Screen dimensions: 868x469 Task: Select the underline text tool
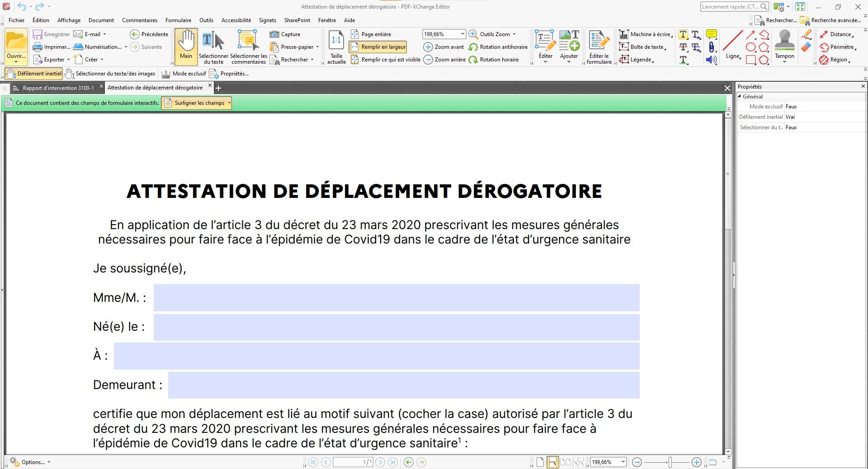683,60
